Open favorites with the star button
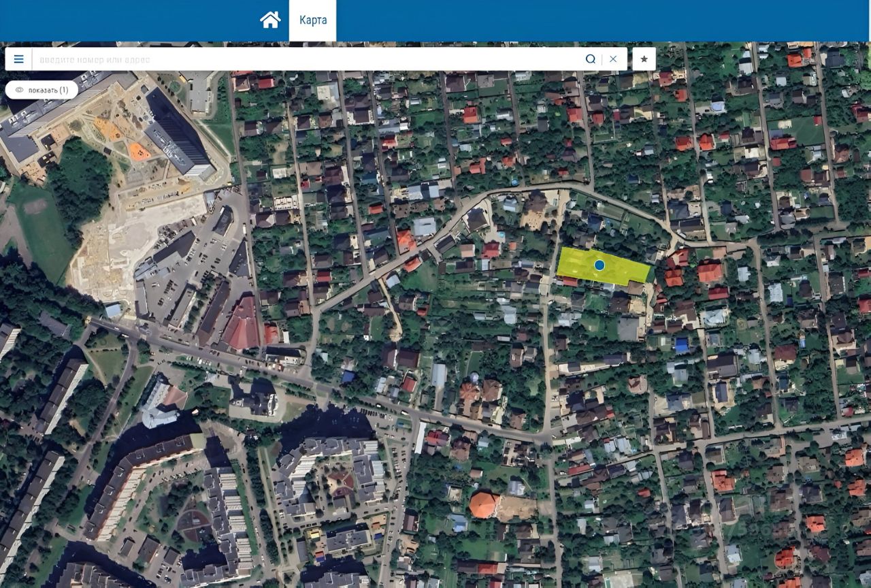This screenshot has width=871, height=588. click(644, 59)
